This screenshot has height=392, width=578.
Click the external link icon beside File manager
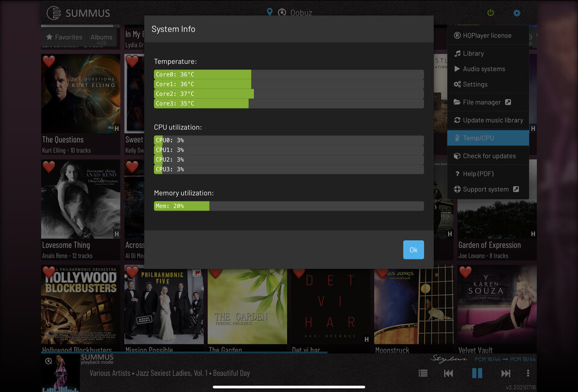(x=508, y=102)
